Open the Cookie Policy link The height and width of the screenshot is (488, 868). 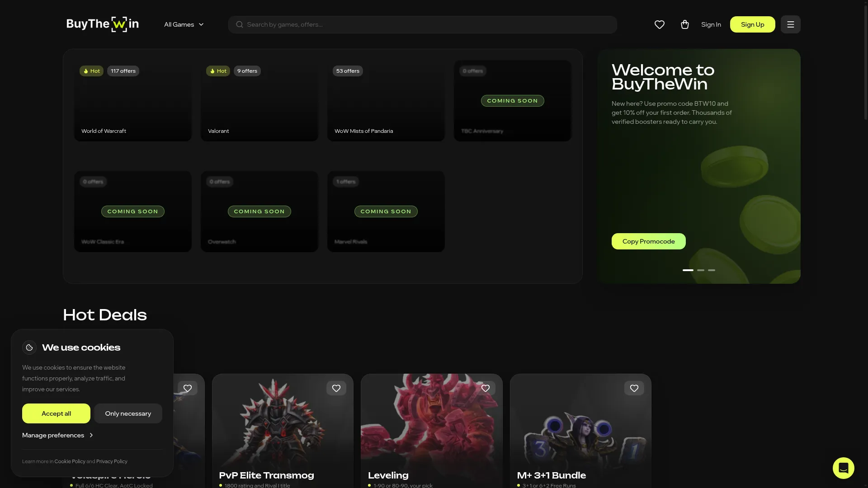coord(70,461)
